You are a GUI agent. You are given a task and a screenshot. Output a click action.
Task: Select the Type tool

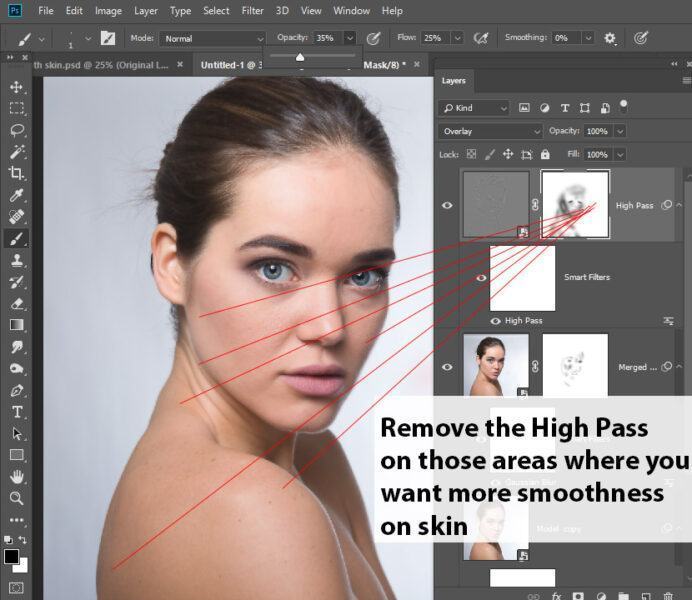coord(16,412)
